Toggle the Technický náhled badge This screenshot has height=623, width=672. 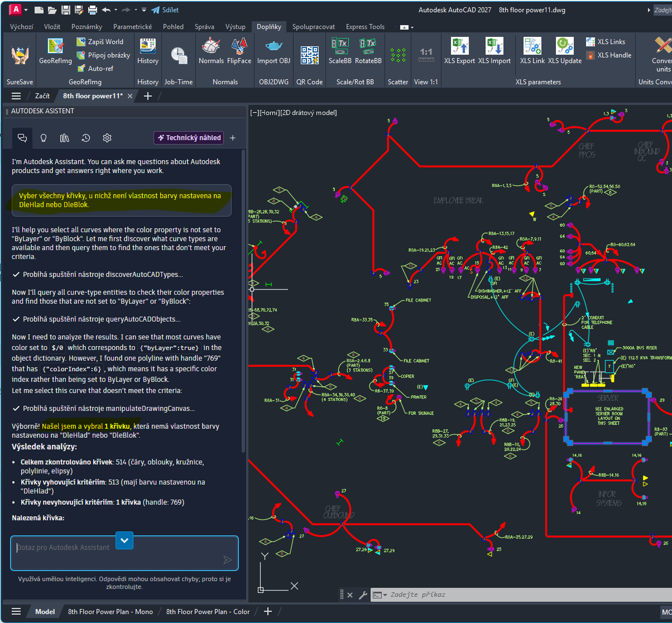pos(189,138)
